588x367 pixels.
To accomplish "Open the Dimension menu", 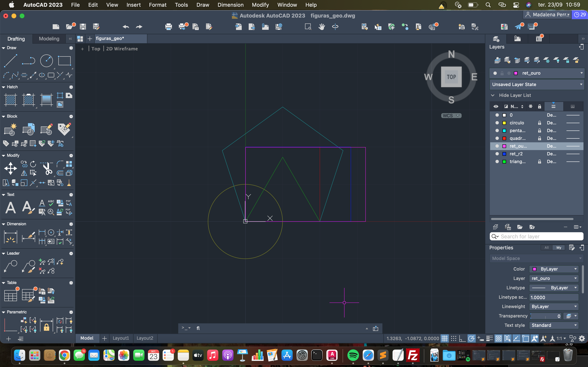I will tap(230, 5).
